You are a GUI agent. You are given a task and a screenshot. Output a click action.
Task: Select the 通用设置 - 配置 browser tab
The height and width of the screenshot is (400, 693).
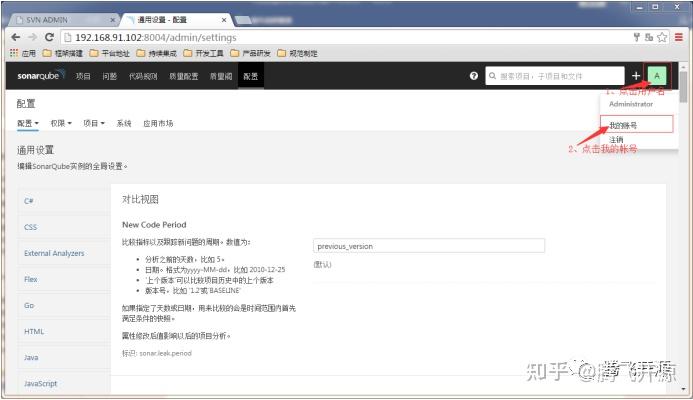point(175,20)
